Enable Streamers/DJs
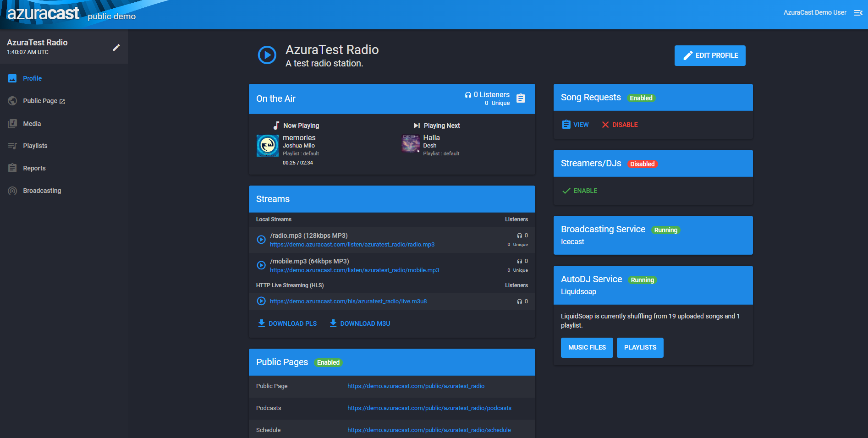The width and height of the screenshot is (868, 438). tap(580, 191)
